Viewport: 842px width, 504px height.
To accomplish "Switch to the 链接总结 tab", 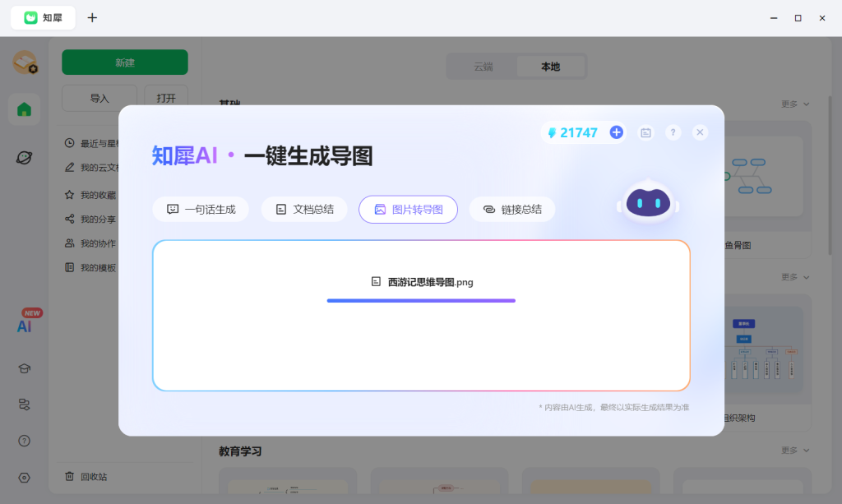I will click(x=512, y=210).
